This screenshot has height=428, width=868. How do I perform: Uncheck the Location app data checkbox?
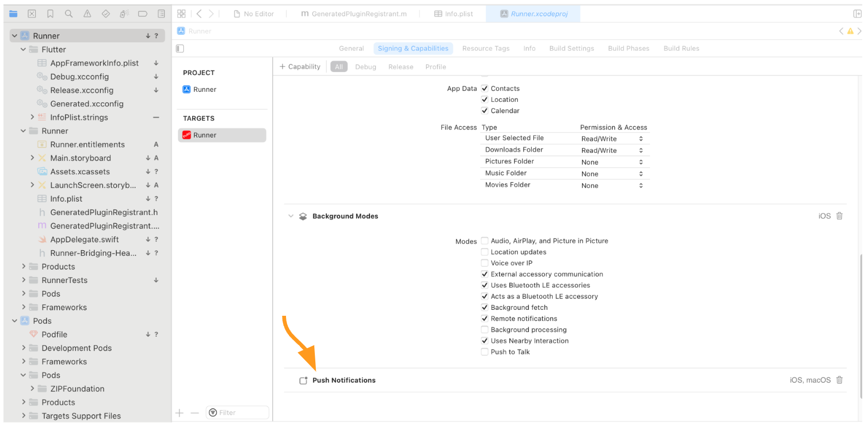coord(485,99)
